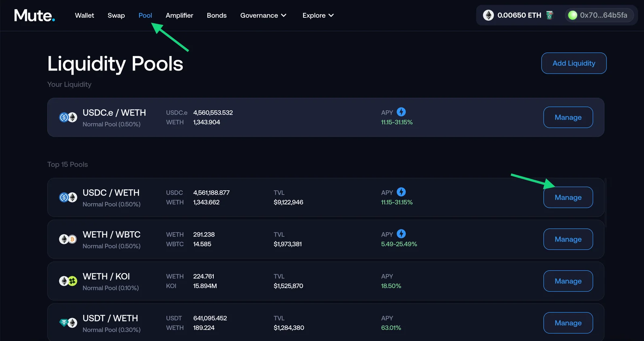This screenshot has width=644, height=341.
Task: Open the Amplifier page
Action: click(x=180, y=15)
